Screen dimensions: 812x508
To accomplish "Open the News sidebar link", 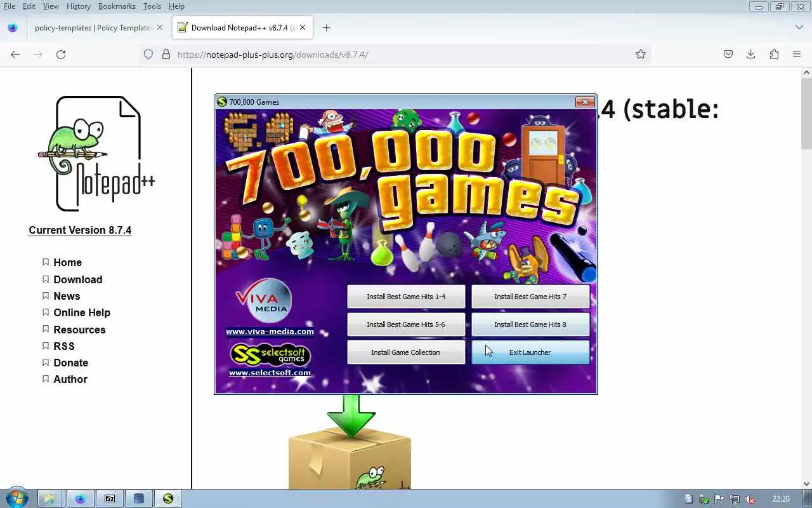I will pyautogui.click(x=67, y=296).
